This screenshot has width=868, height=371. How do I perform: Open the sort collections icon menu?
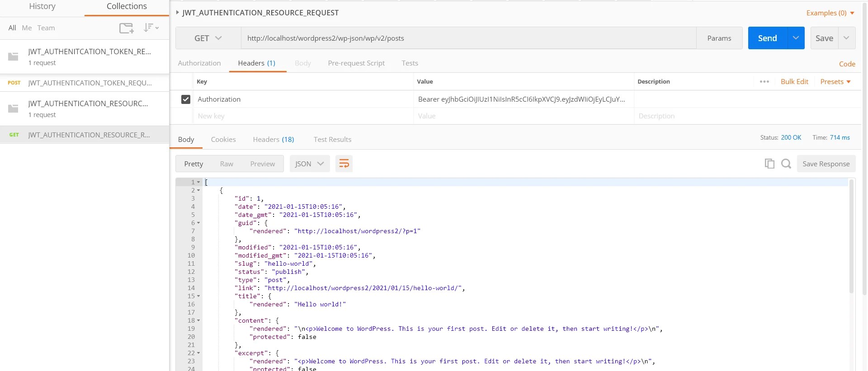click(x=151, y=28)
